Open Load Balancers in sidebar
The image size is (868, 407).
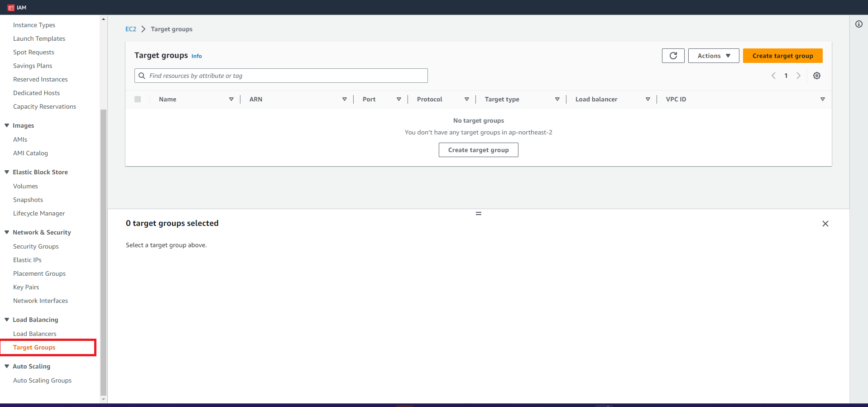35,334
